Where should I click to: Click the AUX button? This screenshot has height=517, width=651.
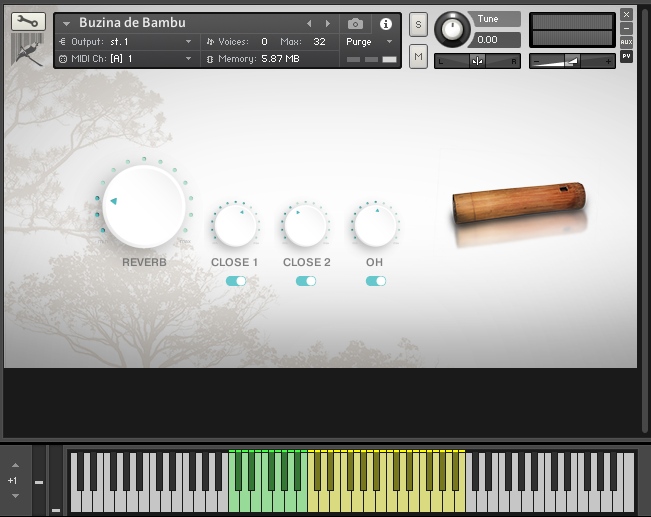(626, 42)
